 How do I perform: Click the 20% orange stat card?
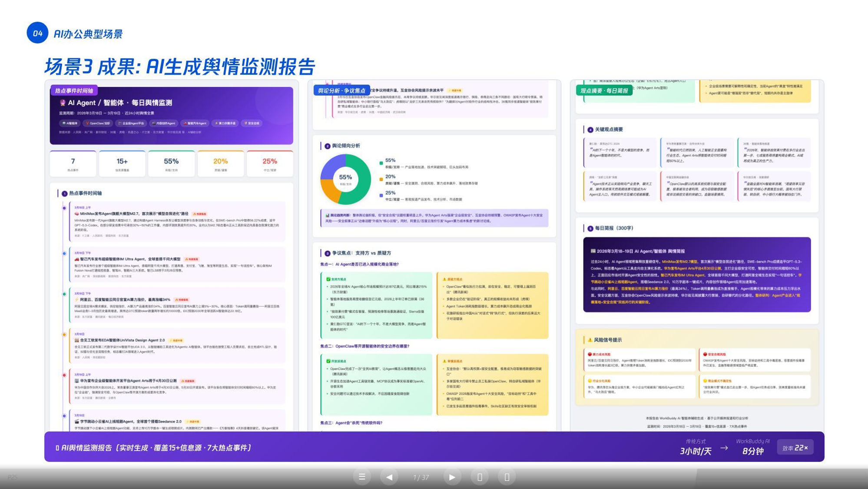point(220,164)
